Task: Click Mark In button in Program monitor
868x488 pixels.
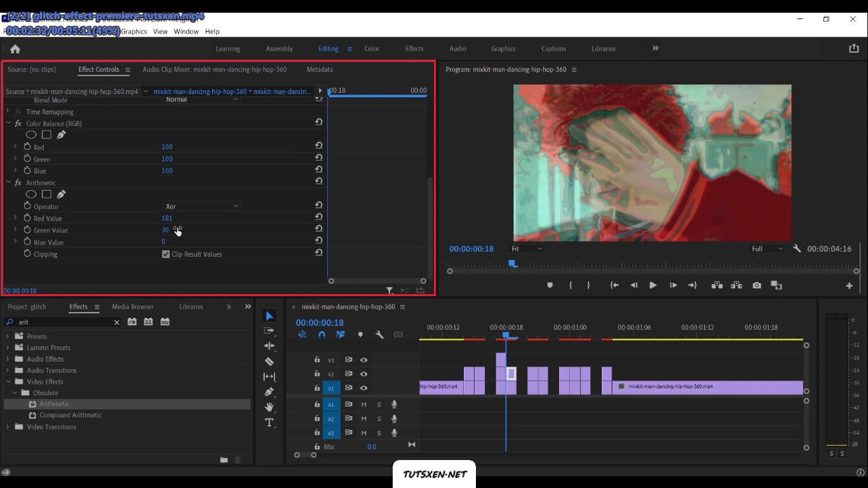Action: coord(570,285)
